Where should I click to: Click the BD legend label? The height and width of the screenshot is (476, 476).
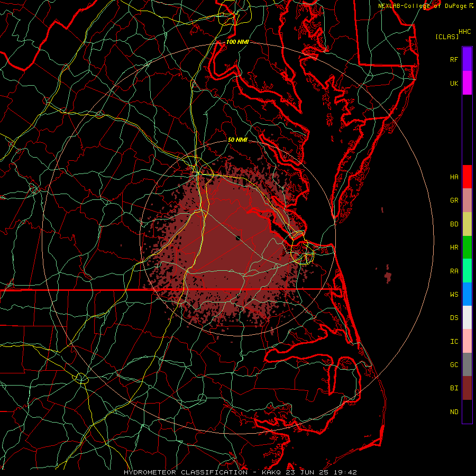coord(454,224)
